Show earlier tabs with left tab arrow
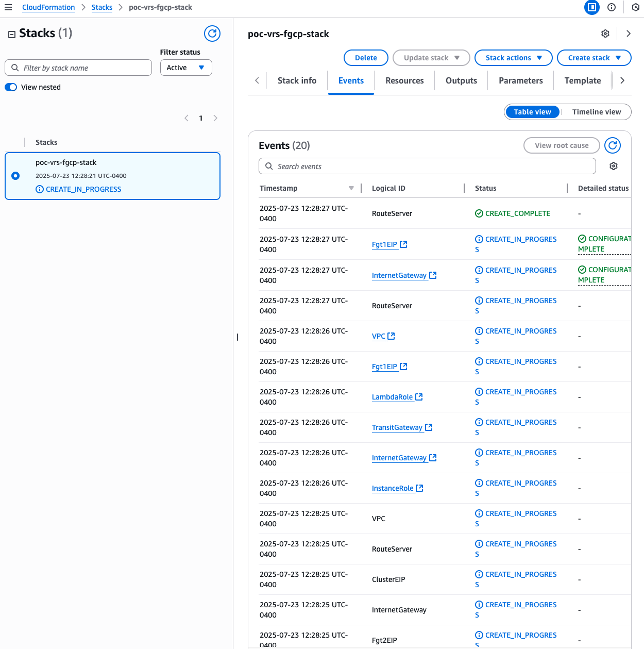The width and height of the screenshot is (644, 649). pos(257,80)
